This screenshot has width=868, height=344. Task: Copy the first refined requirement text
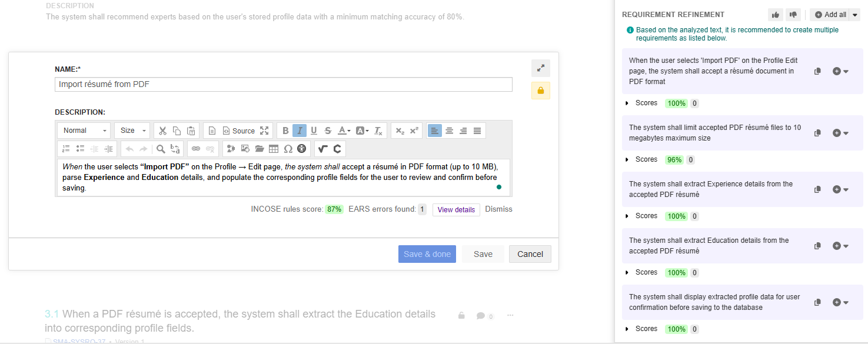pyautogui.click(x=817, y=71)
